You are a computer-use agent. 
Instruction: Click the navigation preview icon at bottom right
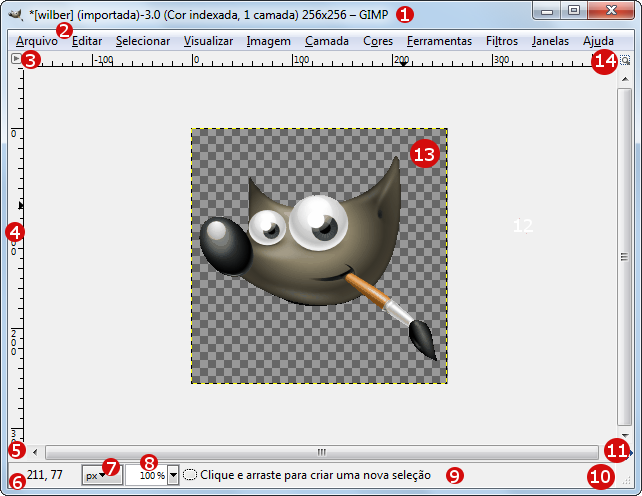(631, 453)
